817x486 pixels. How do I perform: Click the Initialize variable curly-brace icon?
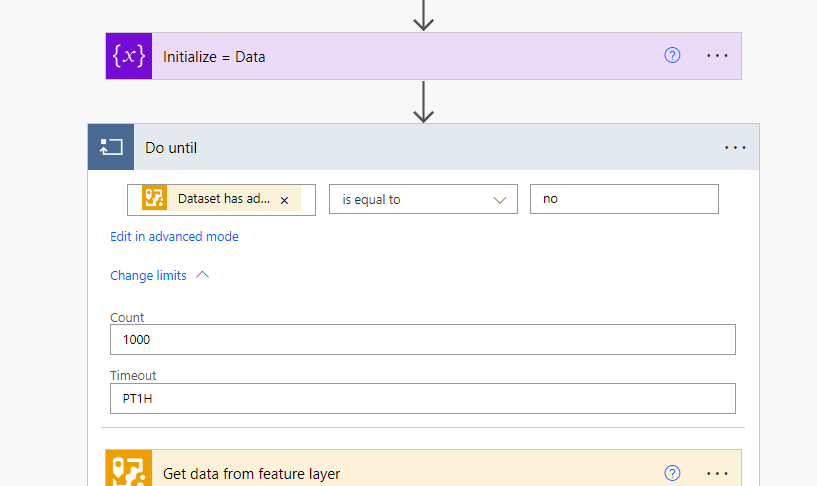pos(128,56)
